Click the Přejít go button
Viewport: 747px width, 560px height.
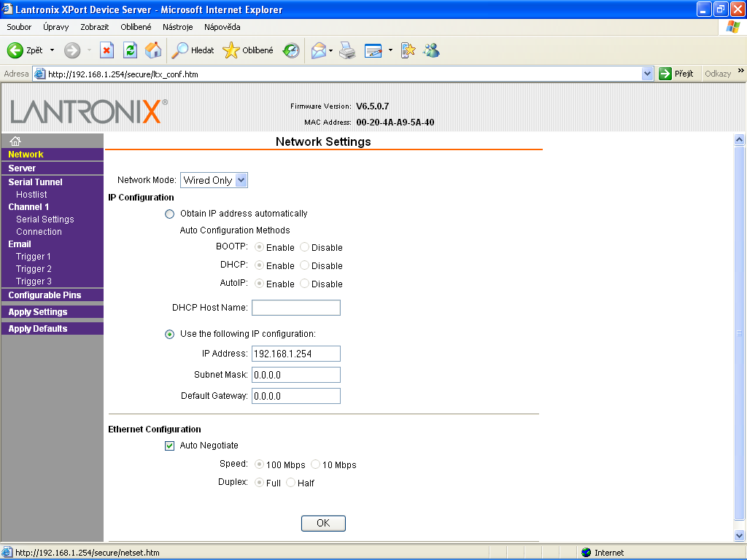coord(676,74)
